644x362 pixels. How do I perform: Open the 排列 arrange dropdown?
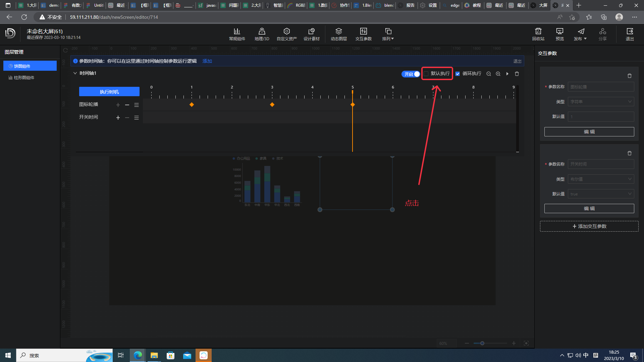tap(388, 34)
